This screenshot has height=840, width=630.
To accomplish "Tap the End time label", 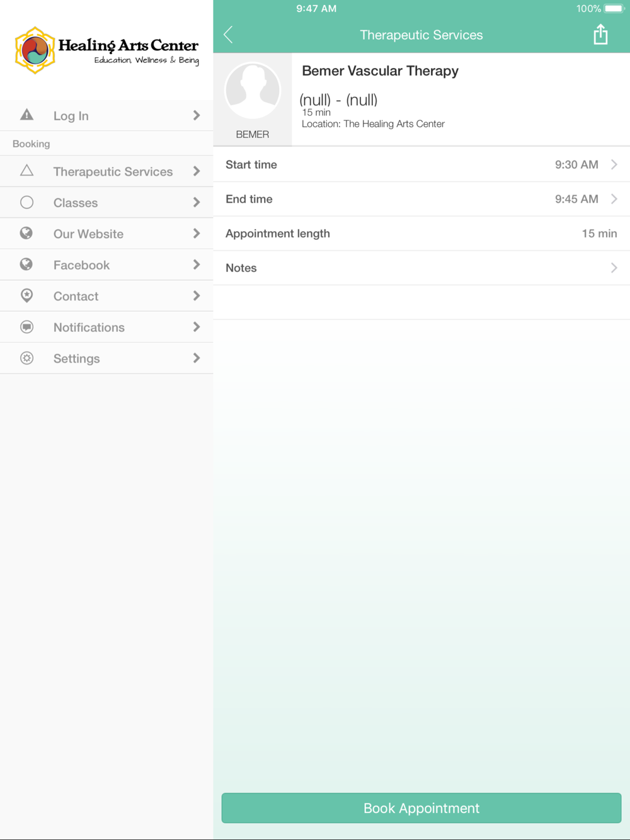I will coord(249,199).
